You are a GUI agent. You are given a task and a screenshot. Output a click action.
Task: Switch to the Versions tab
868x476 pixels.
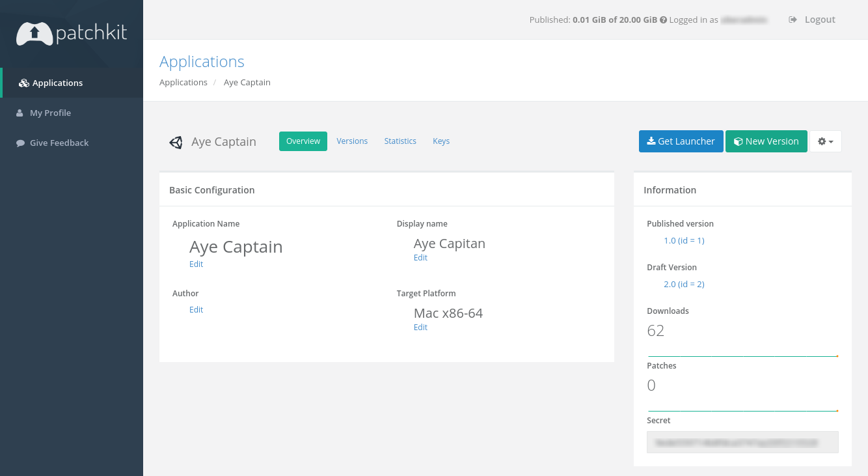click(x=352, y=141)
